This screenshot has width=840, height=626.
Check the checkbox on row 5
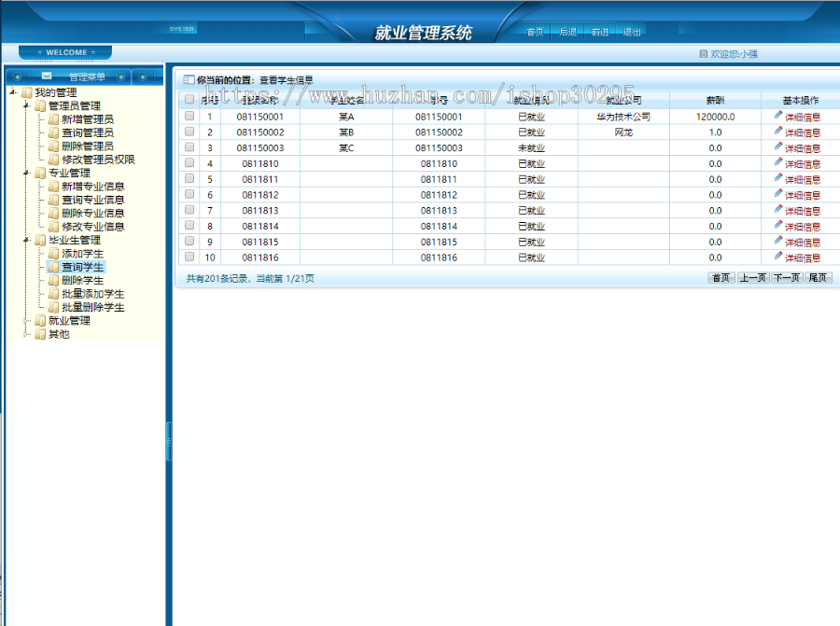click(189, 179)
